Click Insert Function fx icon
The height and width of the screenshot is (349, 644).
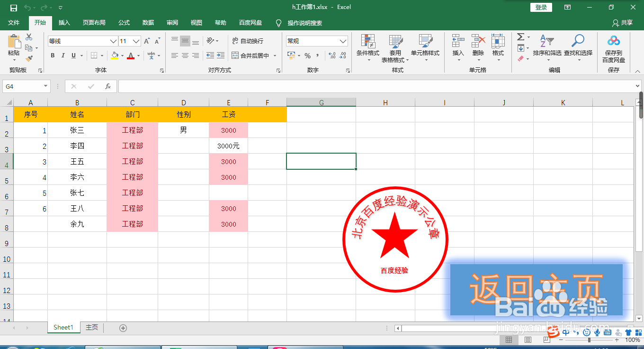107,86
